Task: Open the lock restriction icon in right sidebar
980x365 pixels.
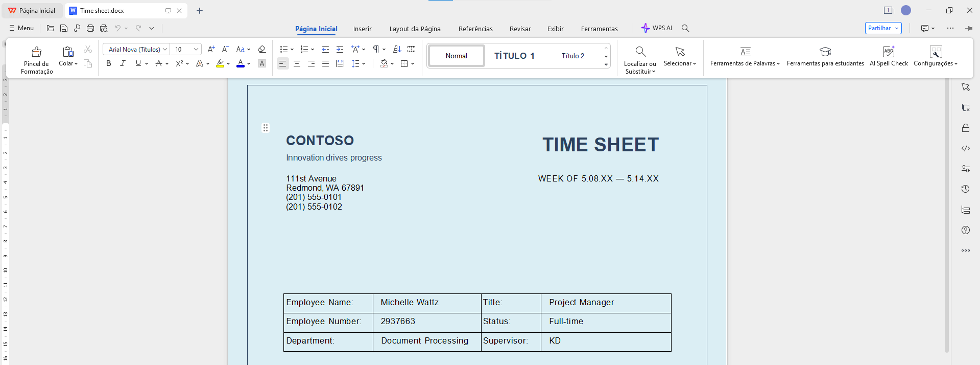Action: coord(966,128)
